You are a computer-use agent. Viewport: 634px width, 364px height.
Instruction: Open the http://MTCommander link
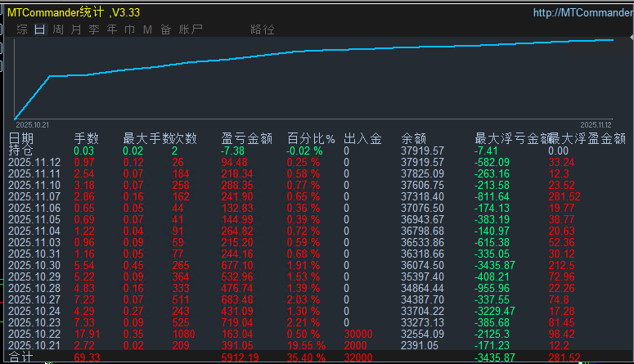(x=582, y=12)
